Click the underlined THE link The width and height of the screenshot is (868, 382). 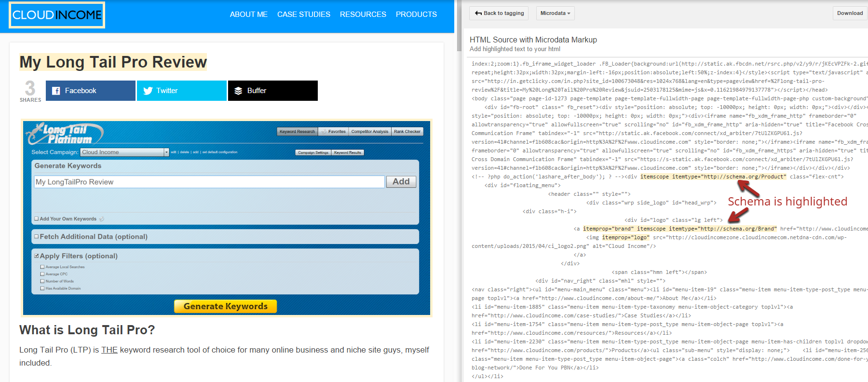click(x=109, y=350)
